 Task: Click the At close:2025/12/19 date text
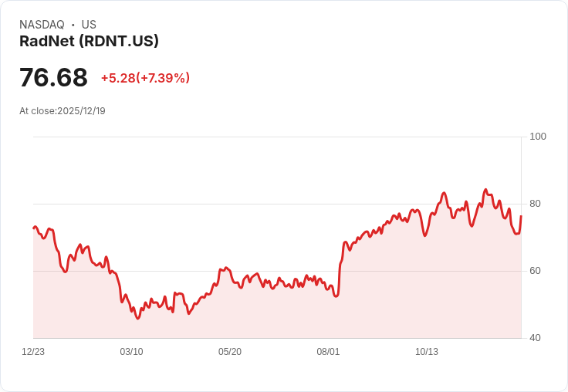pos(63,111)
